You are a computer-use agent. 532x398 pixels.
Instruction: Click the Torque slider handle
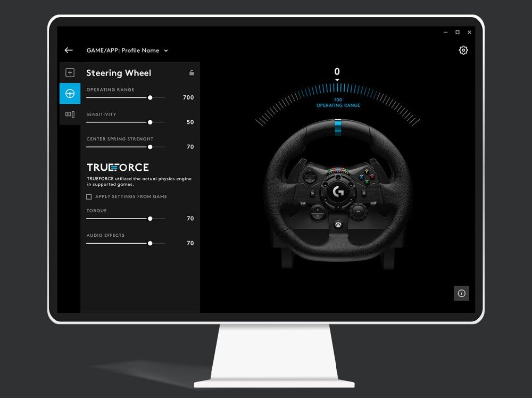coord(150,219)
